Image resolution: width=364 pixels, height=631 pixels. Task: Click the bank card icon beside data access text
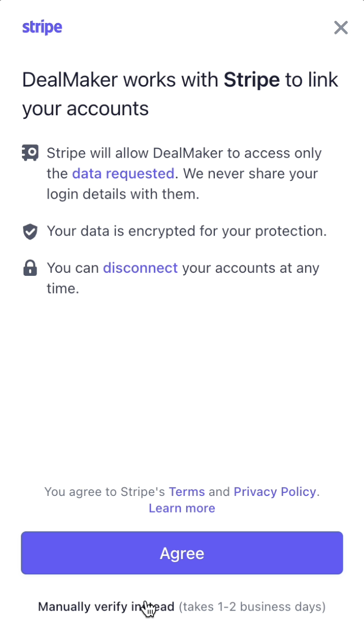(x=30, y=152)
